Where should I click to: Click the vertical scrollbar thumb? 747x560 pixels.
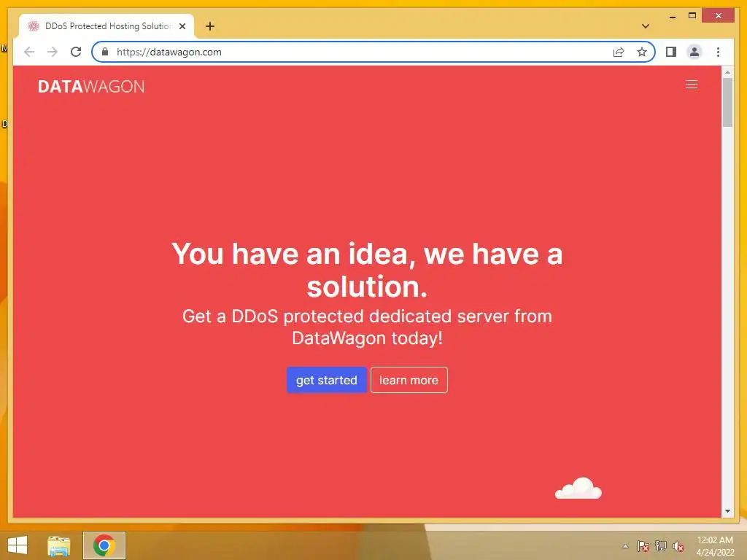point(727,102)
